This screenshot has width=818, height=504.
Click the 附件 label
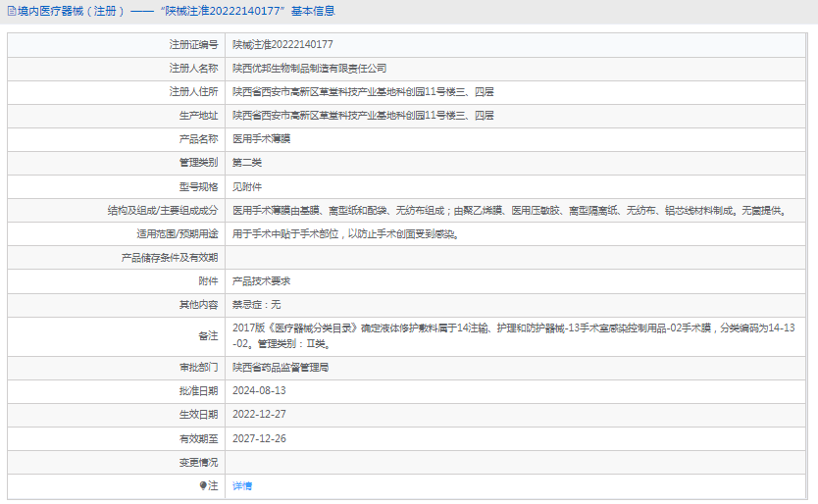208,281
